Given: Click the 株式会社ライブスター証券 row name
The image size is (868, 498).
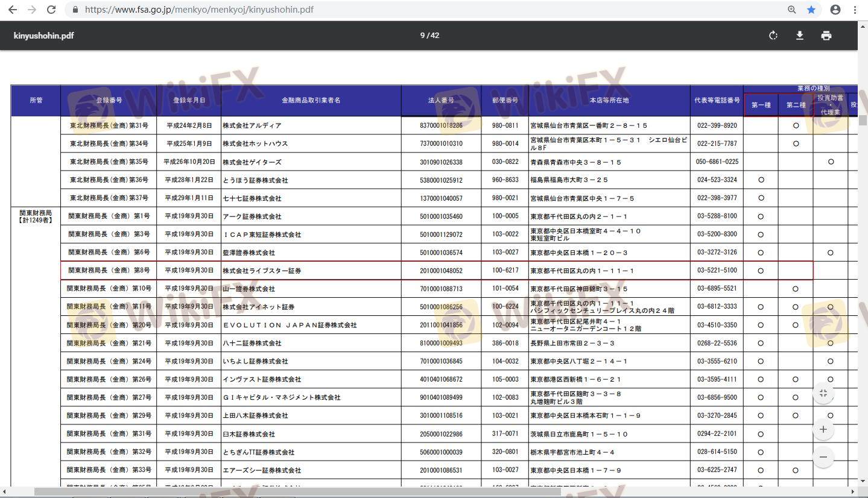Looking at the screenshot, I should coord(262,271).
